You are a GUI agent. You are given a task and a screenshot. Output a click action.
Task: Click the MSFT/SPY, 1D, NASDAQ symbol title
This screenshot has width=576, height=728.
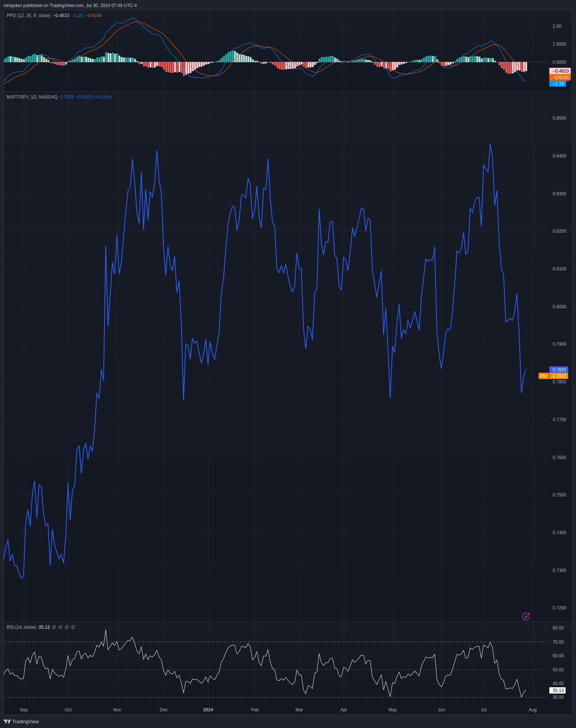click(32, 97)
